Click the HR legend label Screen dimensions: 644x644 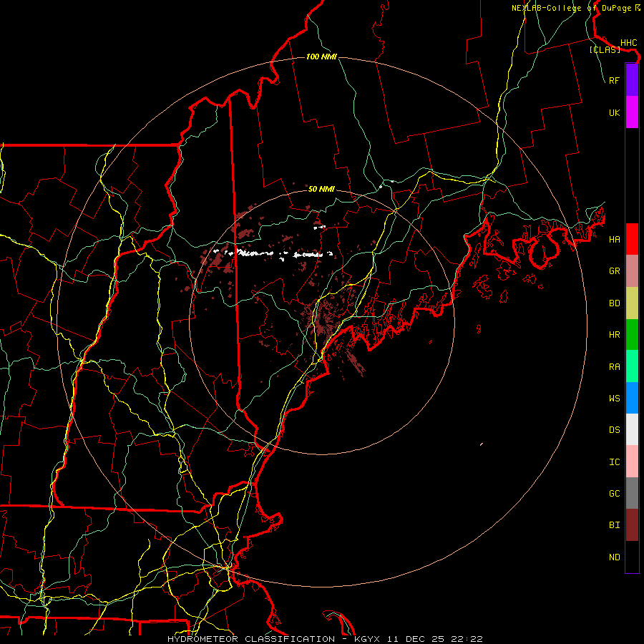[614, 335]
